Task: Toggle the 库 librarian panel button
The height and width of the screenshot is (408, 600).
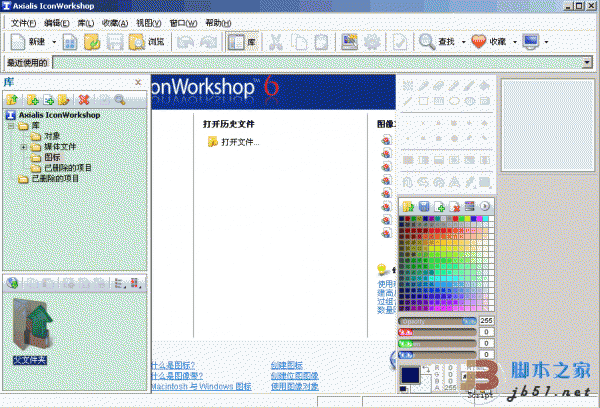Action: coord(242,42)
